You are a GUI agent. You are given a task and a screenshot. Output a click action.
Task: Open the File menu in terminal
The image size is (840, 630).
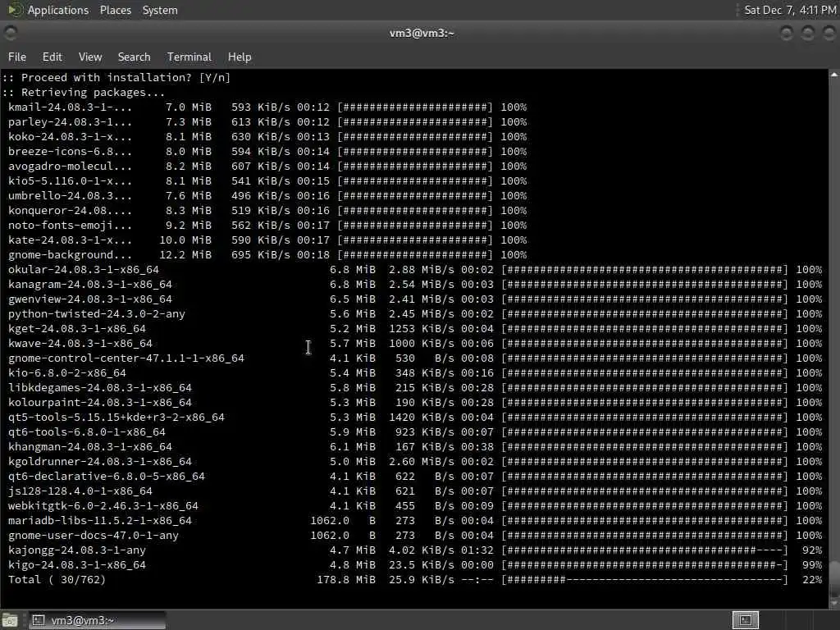17,57
